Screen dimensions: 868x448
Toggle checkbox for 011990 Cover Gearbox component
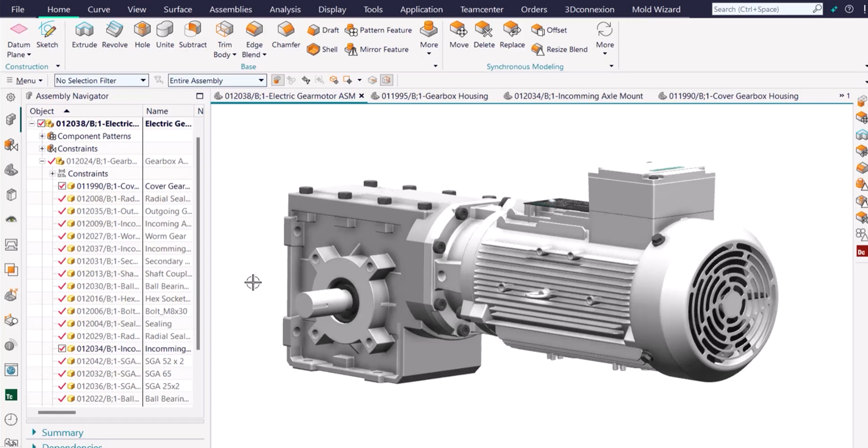[62, 186]
